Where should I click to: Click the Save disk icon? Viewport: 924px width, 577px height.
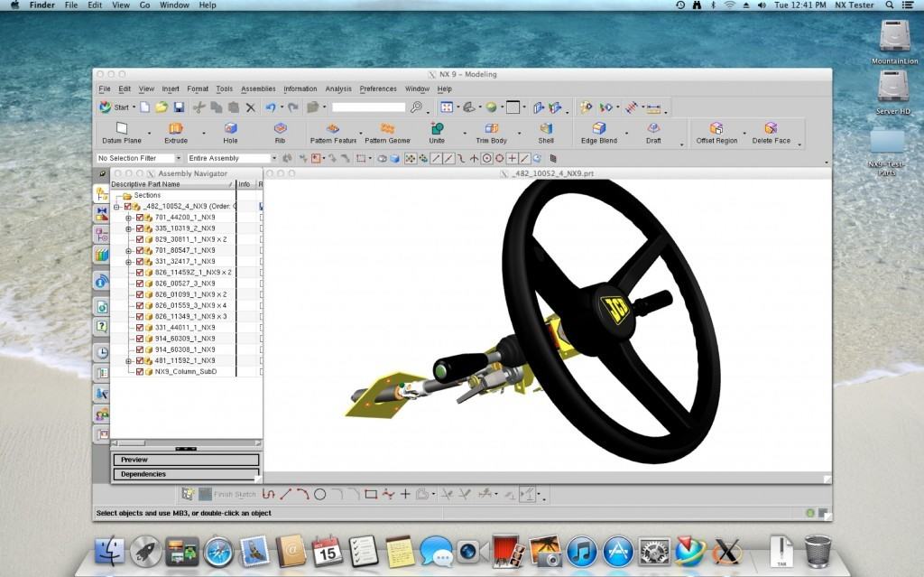[179, 107]
